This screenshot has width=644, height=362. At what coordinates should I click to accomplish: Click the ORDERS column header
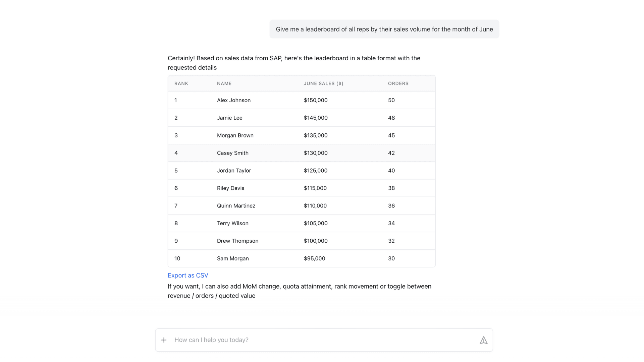(x=398, y=83)
